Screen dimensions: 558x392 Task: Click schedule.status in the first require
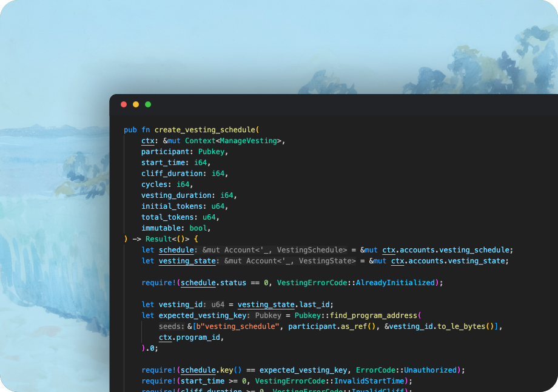coord(213,283)
